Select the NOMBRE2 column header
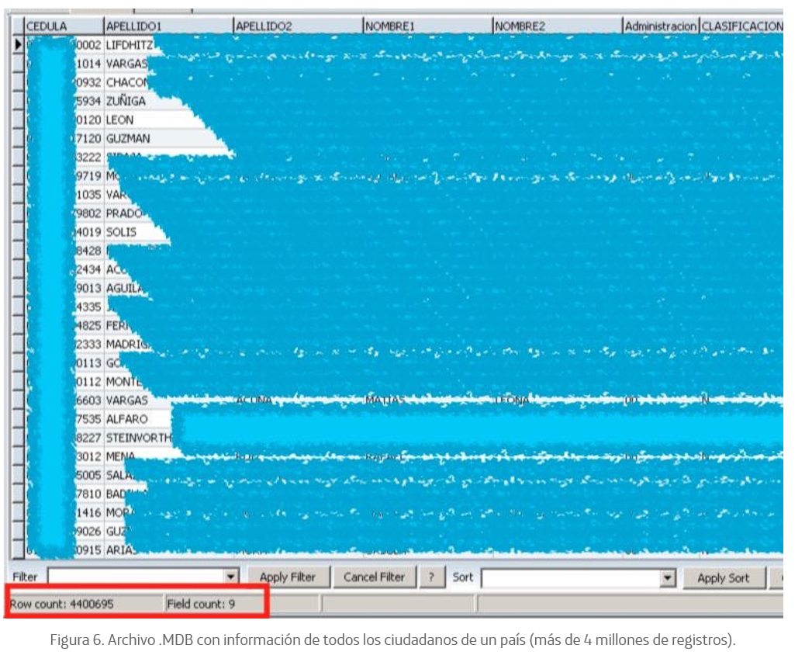This screenshot has height=662, width=812. pos(556,26)
